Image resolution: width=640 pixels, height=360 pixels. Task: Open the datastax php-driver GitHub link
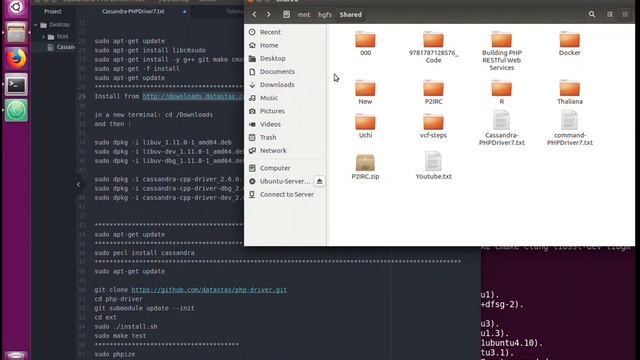(x=209, y=290)
